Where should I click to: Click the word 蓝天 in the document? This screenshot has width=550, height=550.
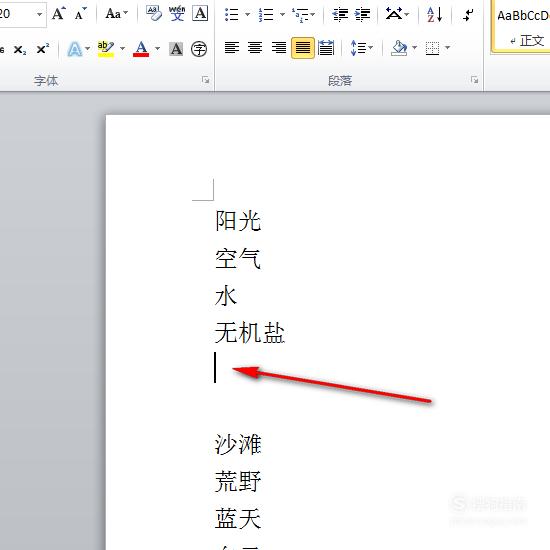tap(238, 518)
